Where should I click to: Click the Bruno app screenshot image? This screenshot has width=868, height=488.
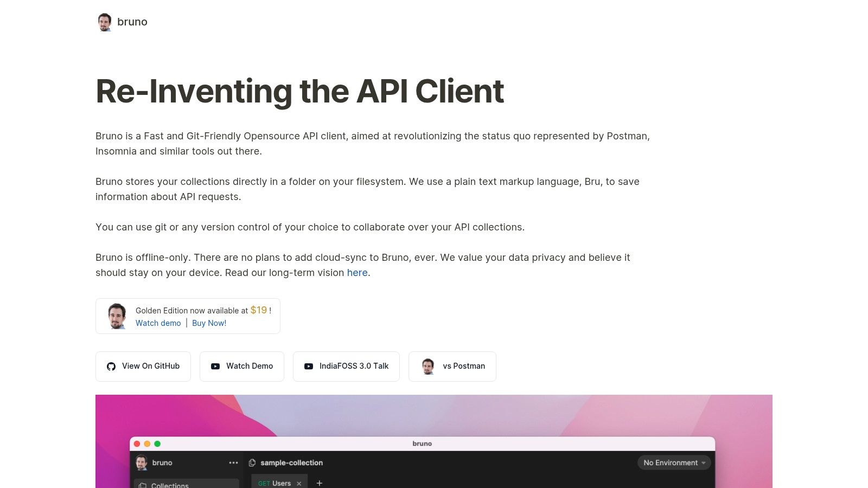pyautogui.click(x=434, y=441)
